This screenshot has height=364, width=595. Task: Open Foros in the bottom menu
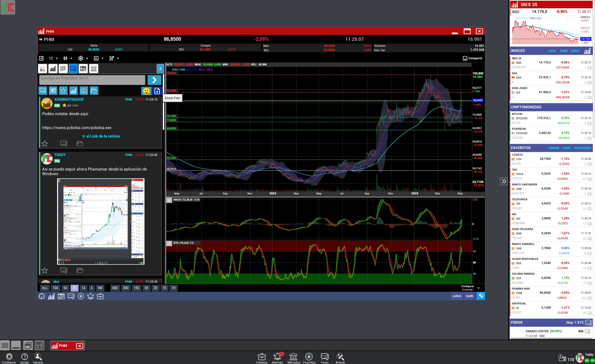(x=325, y=358)
